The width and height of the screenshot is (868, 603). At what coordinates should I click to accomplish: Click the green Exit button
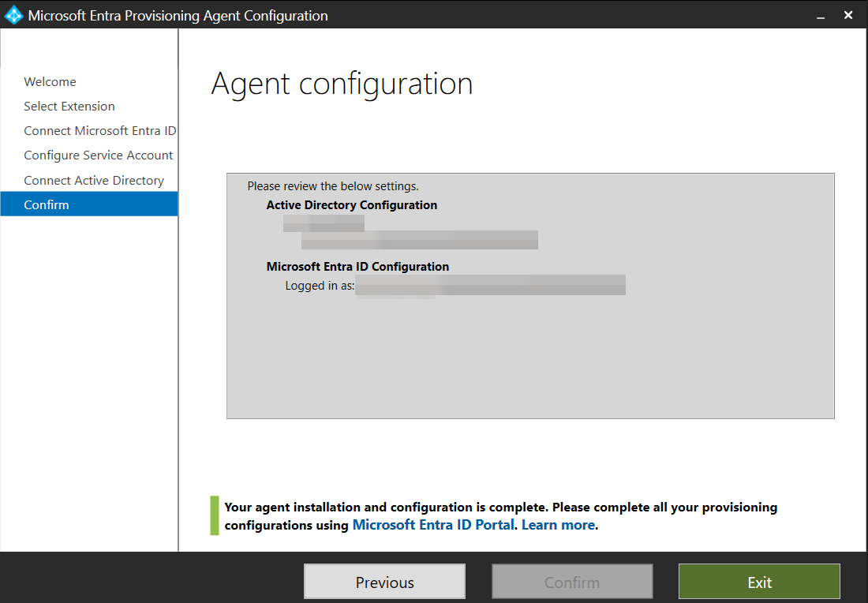point(758,582)
